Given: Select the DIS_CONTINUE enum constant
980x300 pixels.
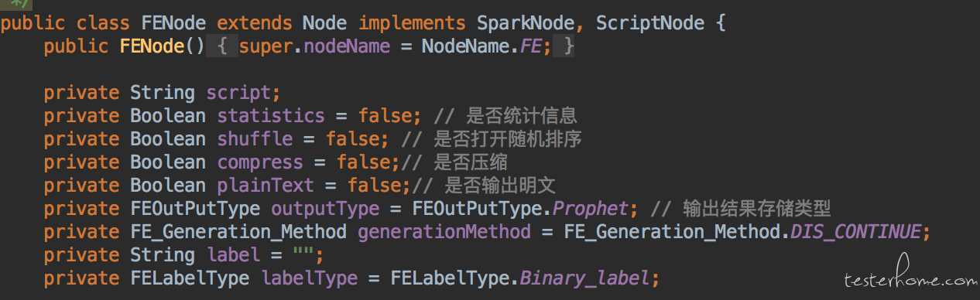Looking at the screenshot, I should click(x=855, y=232).
